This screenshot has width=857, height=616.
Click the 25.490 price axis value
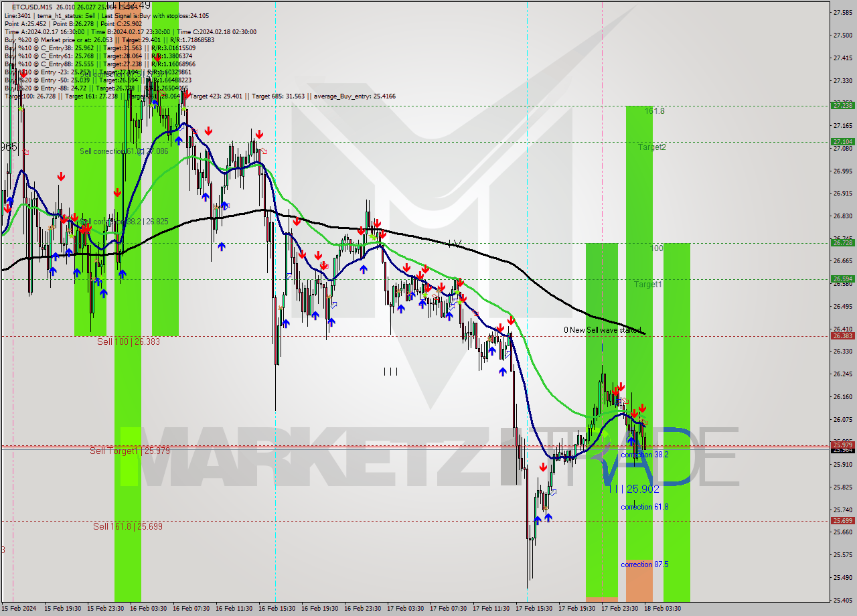point(842,577)
